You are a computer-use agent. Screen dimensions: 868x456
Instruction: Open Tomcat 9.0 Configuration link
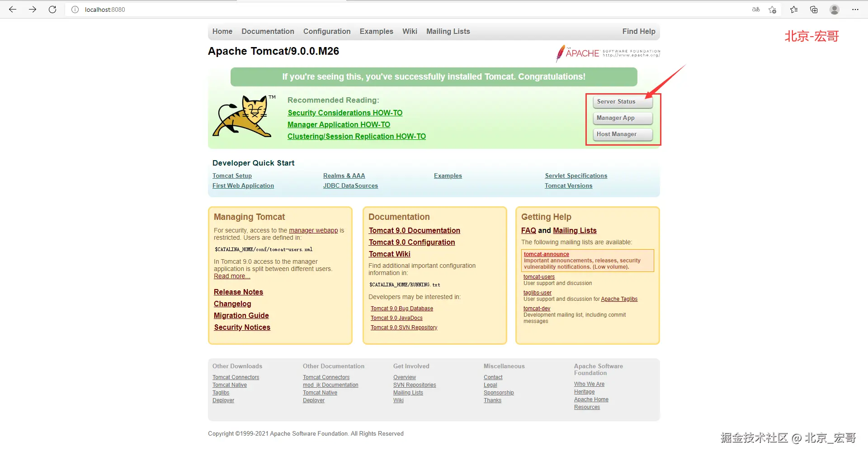click(x=412, y=242)
